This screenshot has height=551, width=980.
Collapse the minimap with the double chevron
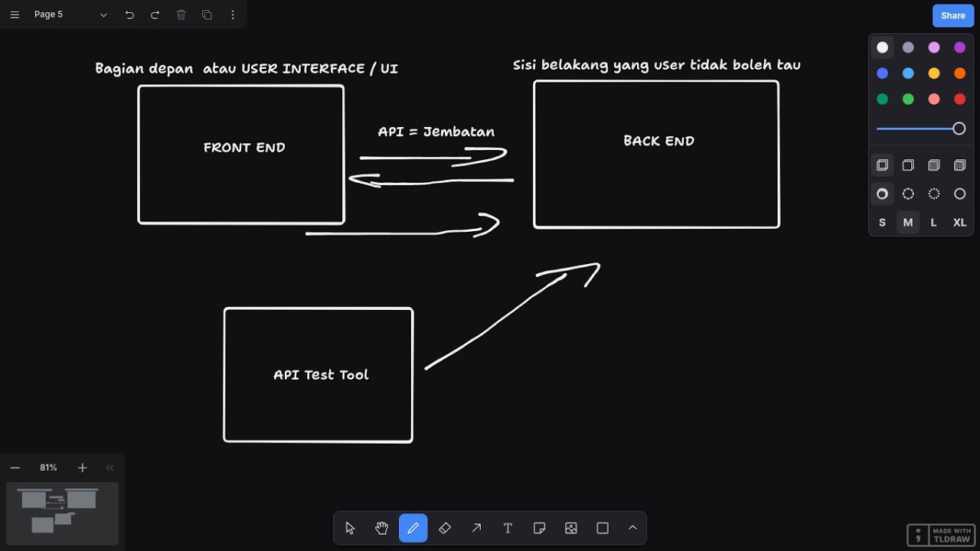pyautogui.click(x=109, y=468)
